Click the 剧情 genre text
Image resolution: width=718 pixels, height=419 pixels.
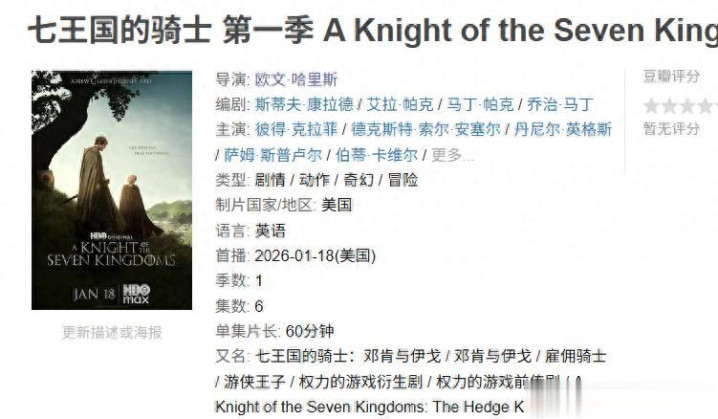click(270, 180)
